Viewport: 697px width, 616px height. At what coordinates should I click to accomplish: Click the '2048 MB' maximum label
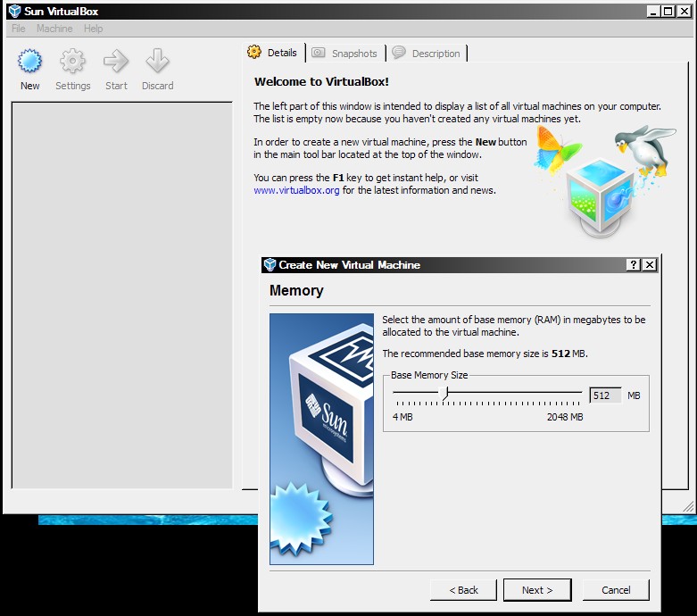pos(565,417)
